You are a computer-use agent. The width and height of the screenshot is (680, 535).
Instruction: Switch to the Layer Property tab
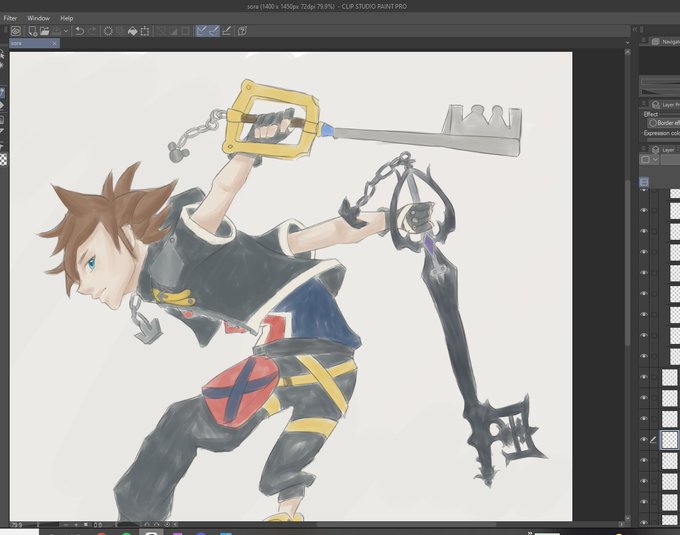pos(665,104)
